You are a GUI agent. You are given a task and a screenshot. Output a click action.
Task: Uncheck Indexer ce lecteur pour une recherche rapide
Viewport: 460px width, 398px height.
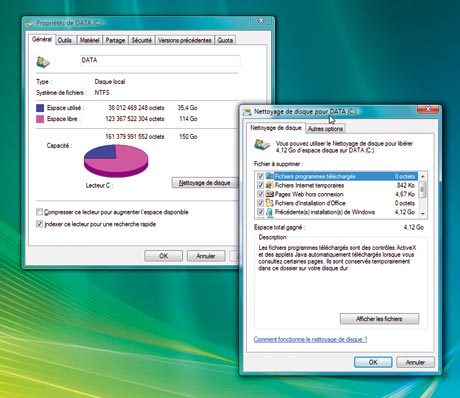coord(39,224)
